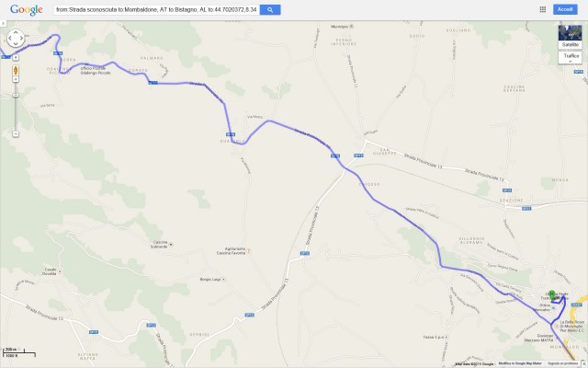Open the Traffico layers dropdown
The height and width of the screenshot is (368, 588).
tap(570, 57)
